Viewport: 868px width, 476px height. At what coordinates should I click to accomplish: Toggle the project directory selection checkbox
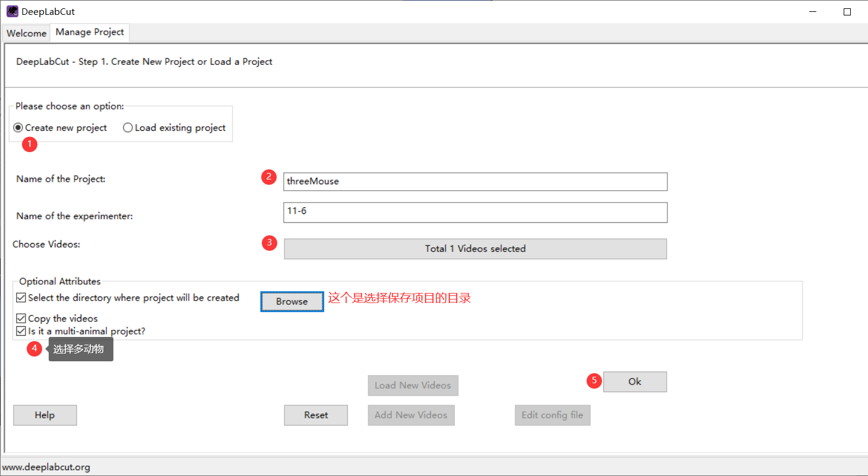pos(21,298)
